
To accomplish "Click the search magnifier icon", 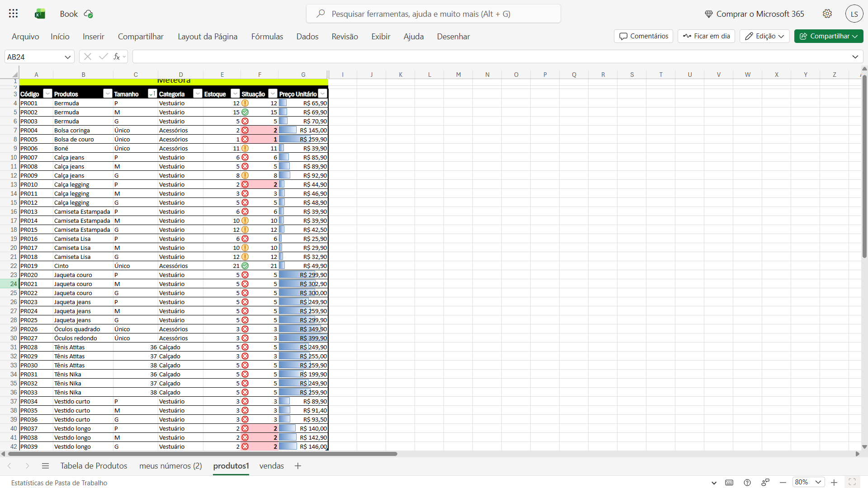I will (x=321, y=14).
